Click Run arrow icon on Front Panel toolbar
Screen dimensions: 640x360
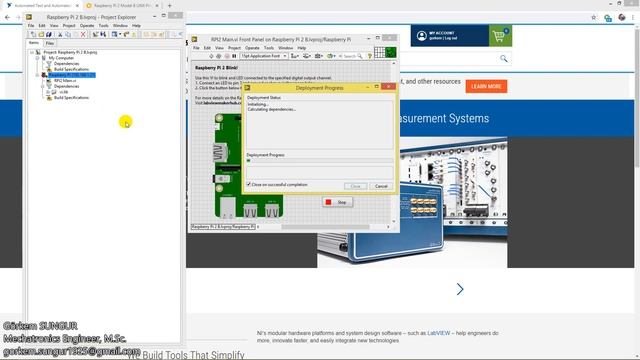pos(211,56)
